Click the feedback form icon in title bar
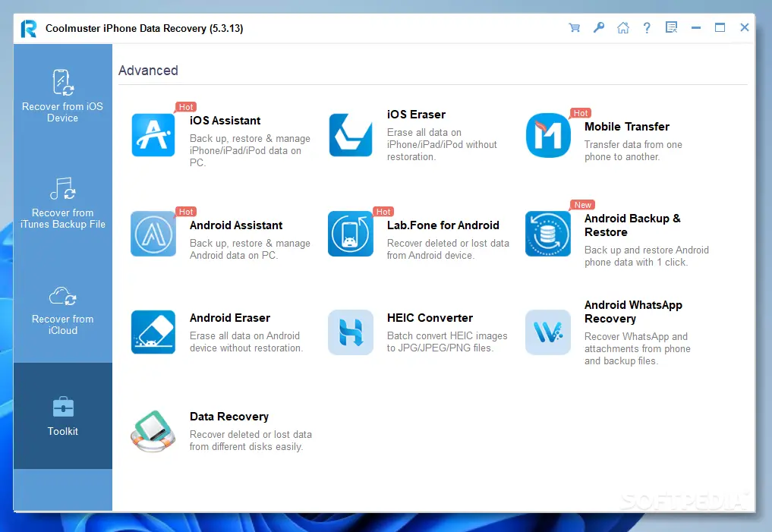 (671, 27)
